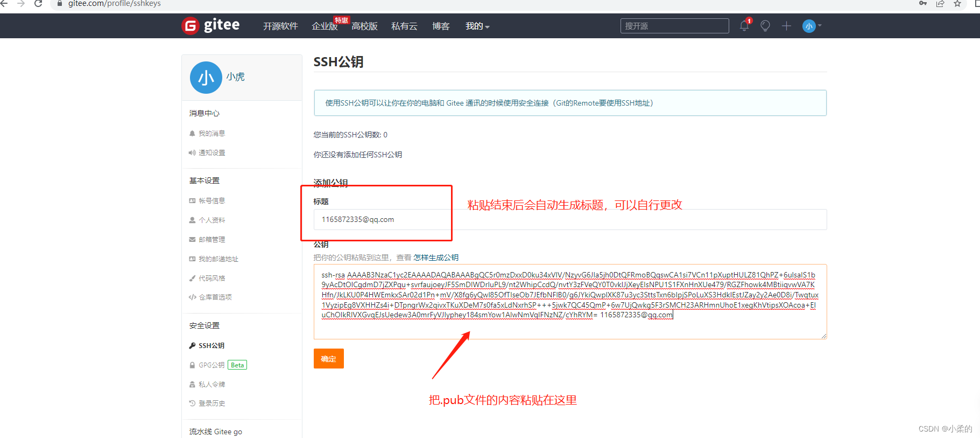Click the 标题 input with 1165872335@qq.com
980x438 pixels.
click(x=570, y=219)
